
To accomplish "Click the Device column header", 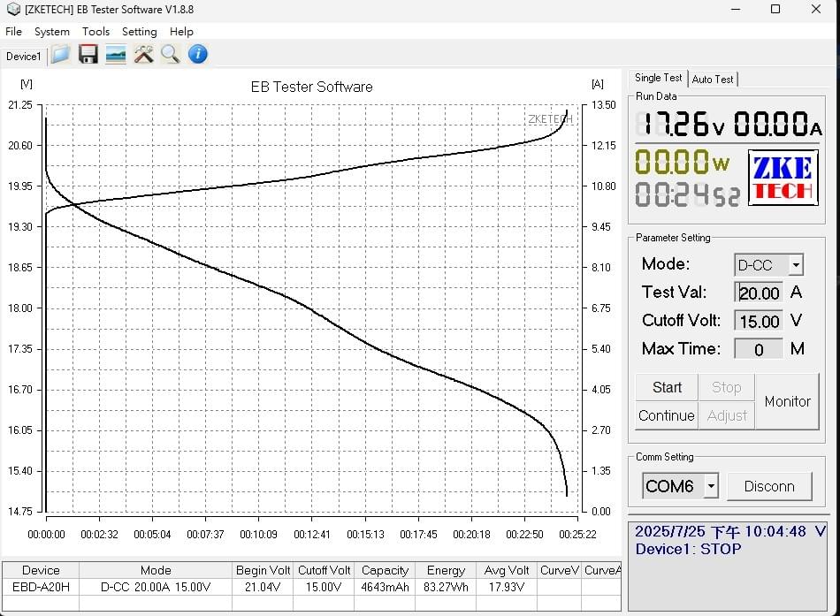I will (x=41, y=570).
